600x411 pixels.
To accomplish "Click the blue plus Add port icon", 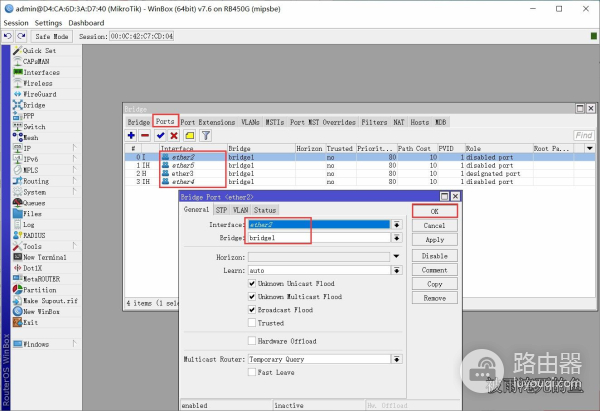I will 131,135.
